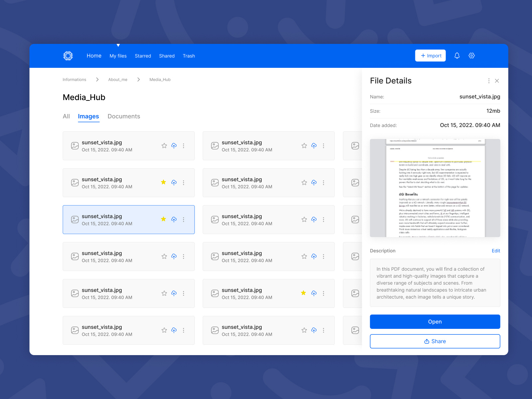Click the cloud sync icon on the selected file card
Screen dimensions: 532x399
pos(174,219)
